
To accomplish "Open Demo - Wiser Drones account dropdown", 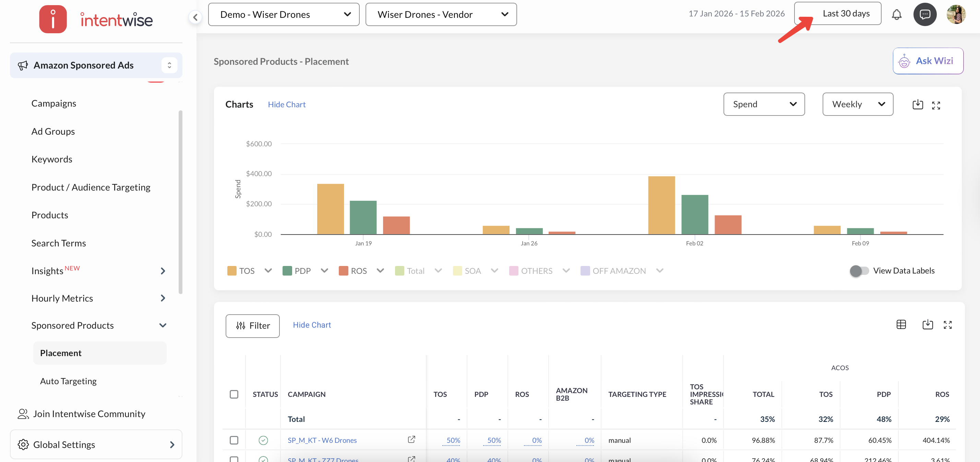I will pyautogui.click(x=284, y=14).
